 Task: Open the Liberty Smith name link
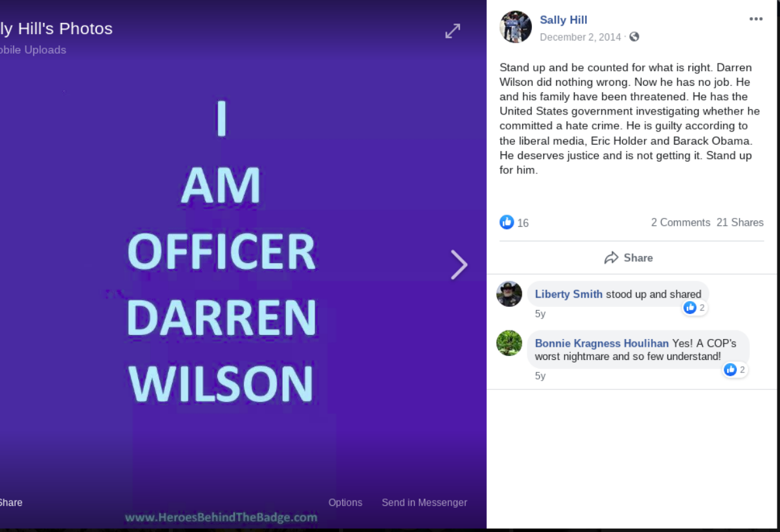click(569, 294)
